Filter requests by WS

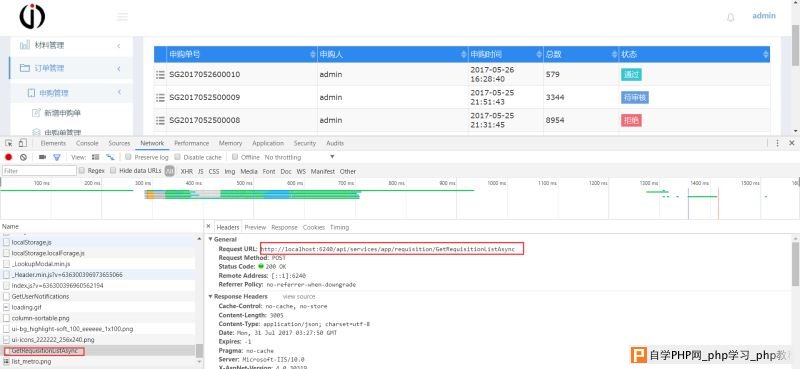click(301, 171)
